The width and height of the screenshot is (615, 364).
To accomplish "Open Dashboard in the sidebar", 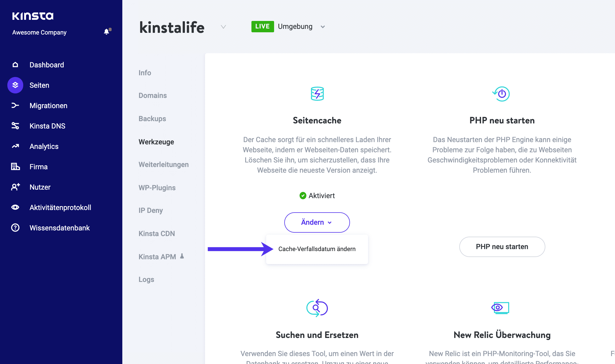I will point(47,65).
